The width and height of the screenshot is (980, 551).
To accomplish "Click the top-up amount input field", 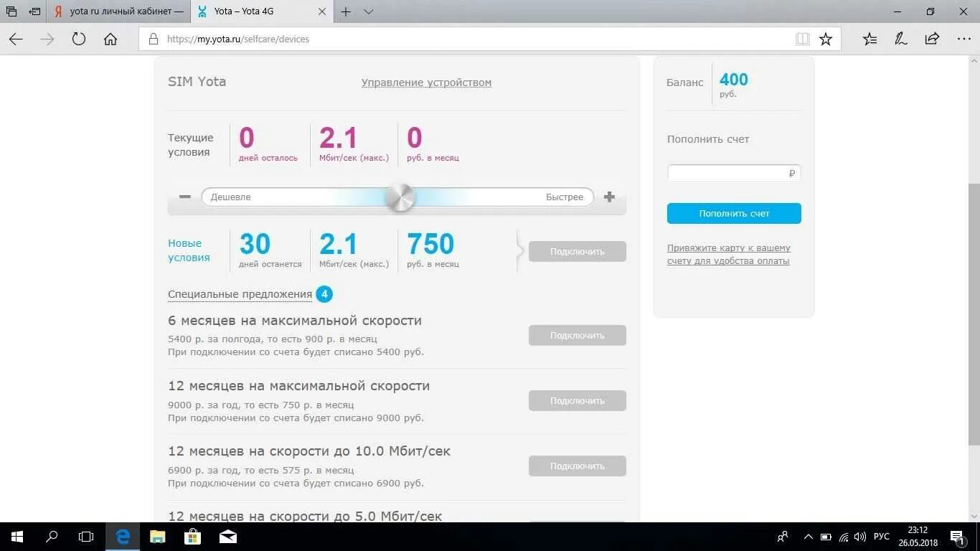I will 734,173.
